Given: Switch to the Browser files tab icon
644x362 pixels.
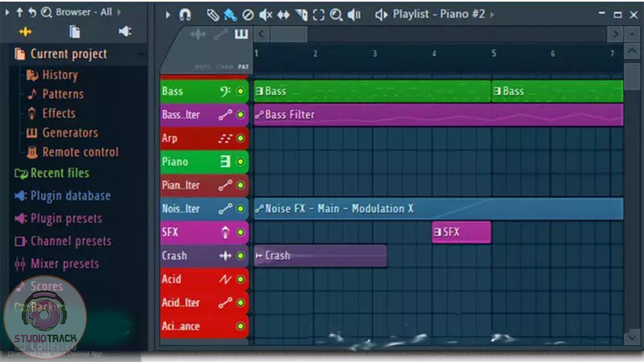Looking at the screenshot, I should 74,32.
